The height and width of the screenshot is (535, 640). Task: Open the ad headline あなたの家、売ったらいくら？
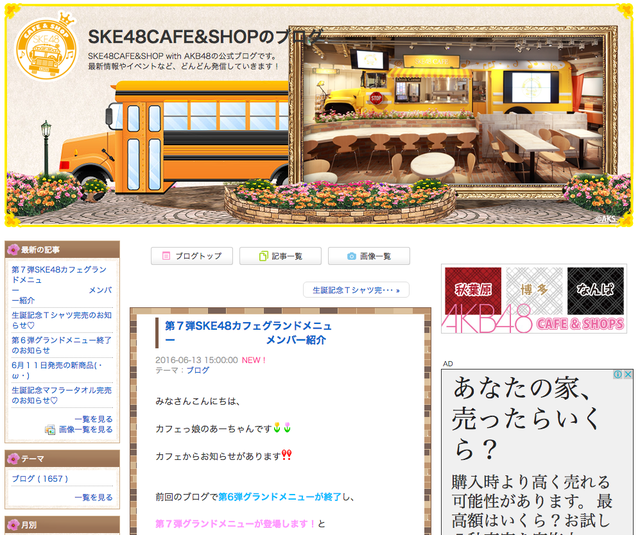point(525,419)
